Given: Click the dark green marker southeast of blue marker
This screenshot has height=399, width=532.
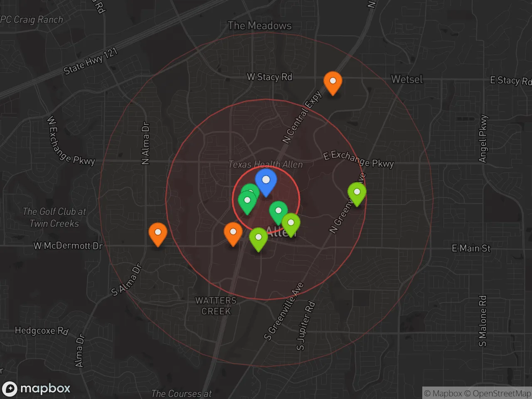Looking at the screenshot, I should (x=278, y=212).
